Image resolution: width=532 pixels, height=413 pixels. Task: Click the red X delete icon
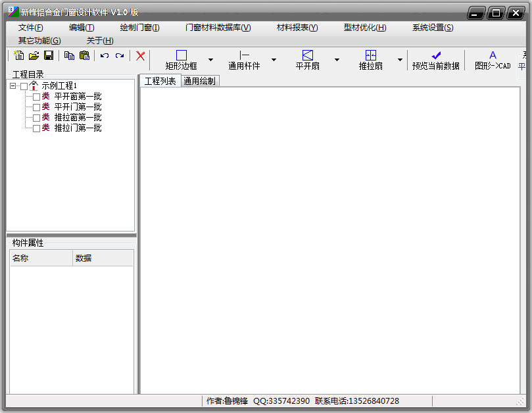[140, 56]
